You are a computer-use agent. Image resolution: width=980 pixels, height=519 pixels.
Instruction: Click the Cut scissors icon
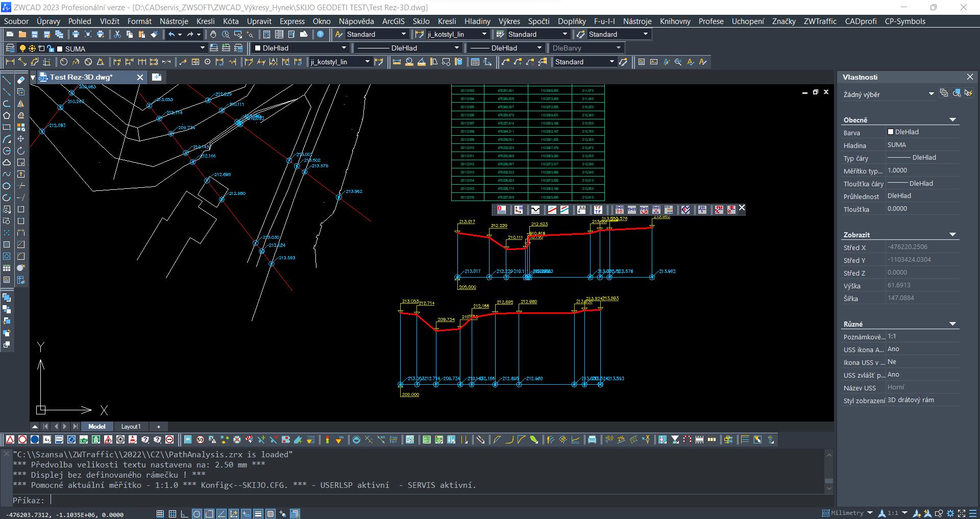coord(117,34)
